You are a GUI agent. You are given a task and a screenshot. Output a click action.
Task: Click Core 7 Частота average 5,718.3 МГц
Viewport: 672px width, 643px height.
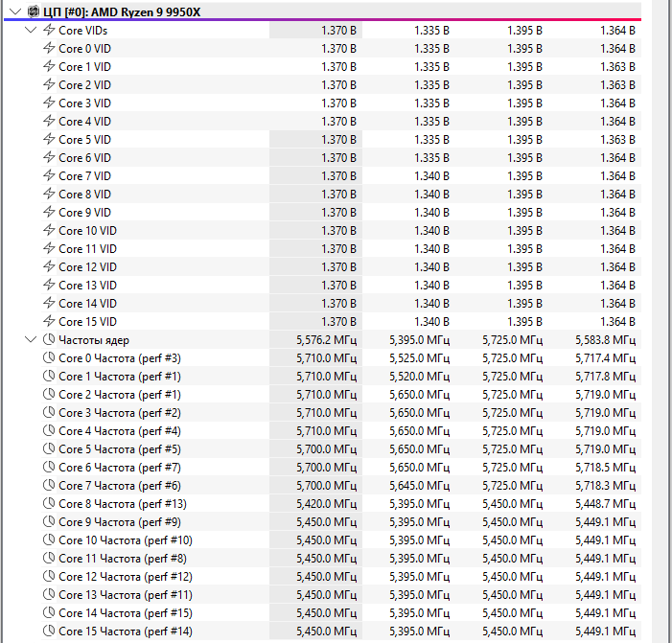click(x=605, y=486)
